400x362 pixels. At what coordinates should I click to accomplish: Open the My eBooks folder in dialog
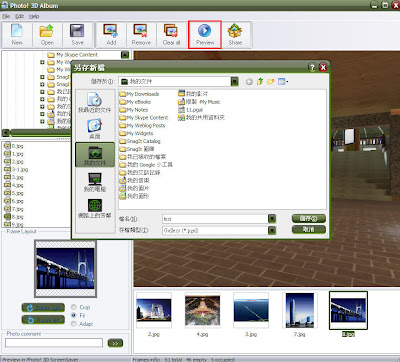(135, 102)
